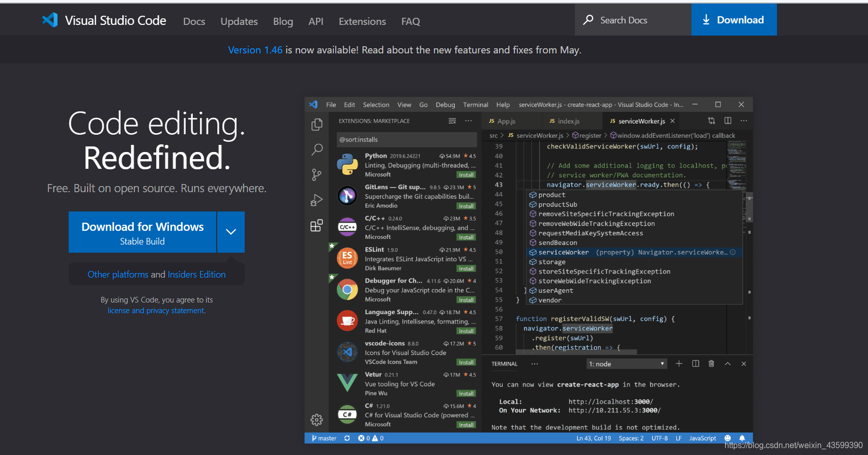
Task: Open the terminal panel ellipsis menu
Action: (535, 363)
